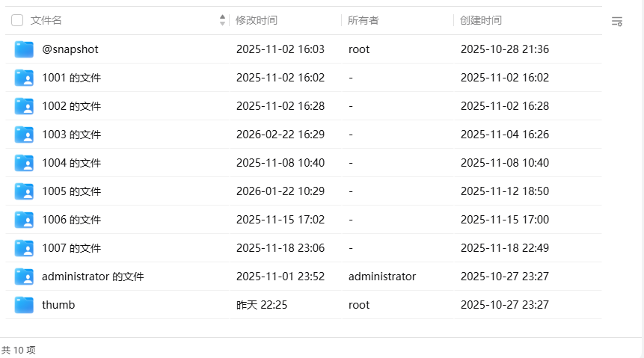
Task: Click the administrator folder icon
Action: 24,277
